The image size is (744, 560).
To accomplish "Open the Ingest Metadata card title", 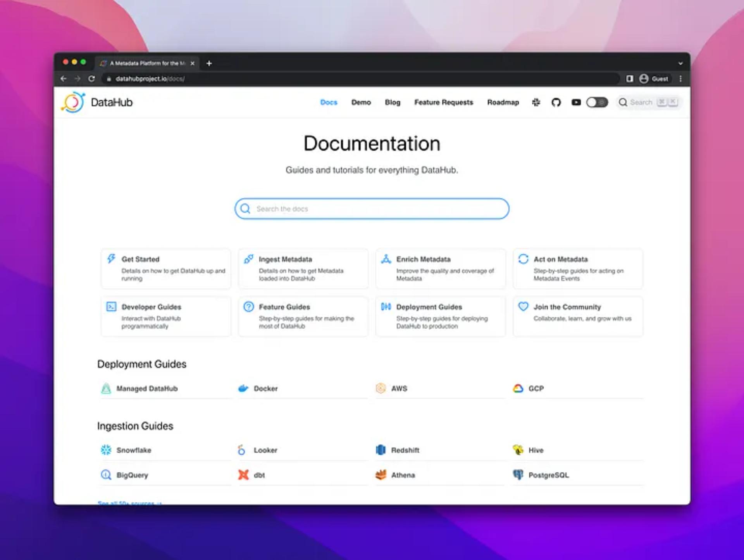I will click(x=285, y=259).
